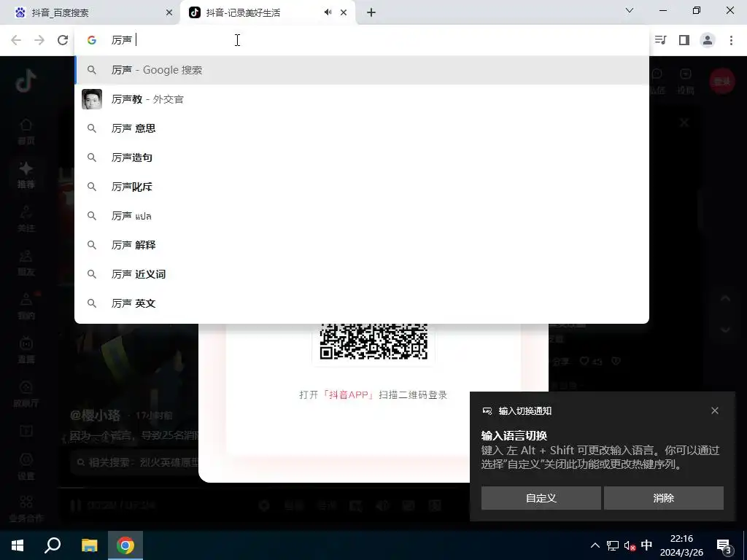The height and width of the screenshot is (560, 747).
Task: Show hidden system tray icons
Action: [x=595, y=545]
